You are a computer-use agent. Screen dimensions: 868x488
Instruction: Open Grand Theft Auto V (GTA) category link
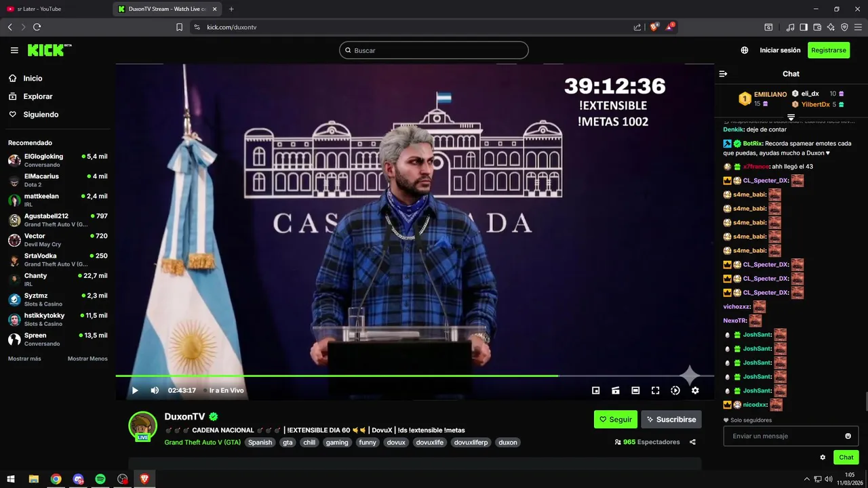coord(202,443)
